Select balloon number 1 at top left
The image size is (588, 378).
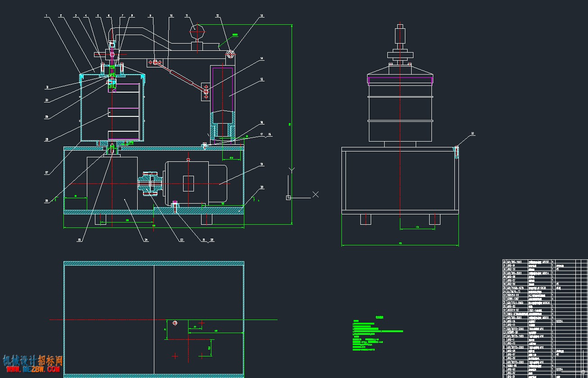tap(46, 16)
